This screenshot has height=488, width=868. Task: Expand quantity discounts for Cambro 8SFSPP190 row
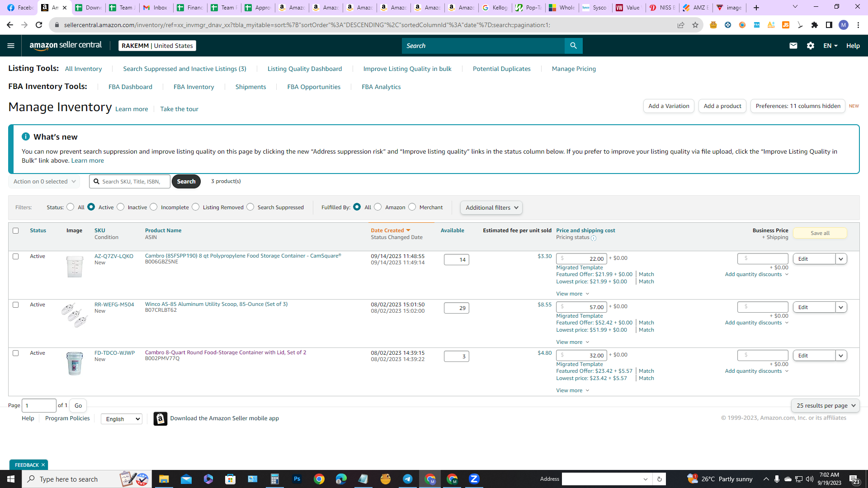757,274
